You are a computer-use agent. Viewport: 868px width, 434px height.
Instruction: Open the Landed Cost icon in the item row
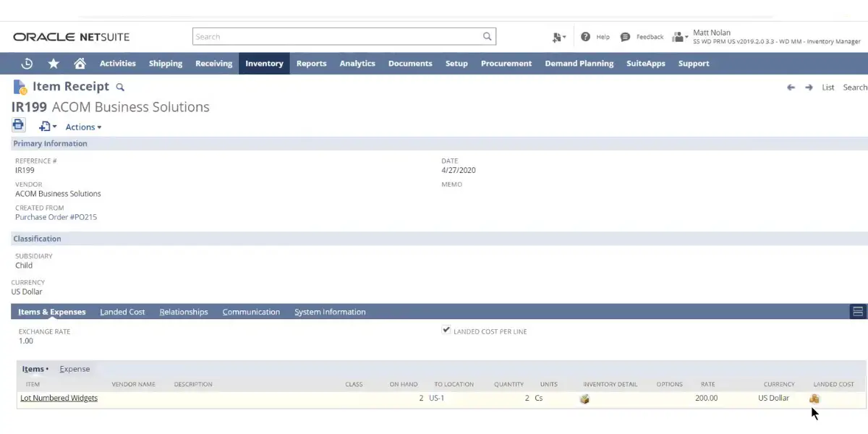click(814, 399)
